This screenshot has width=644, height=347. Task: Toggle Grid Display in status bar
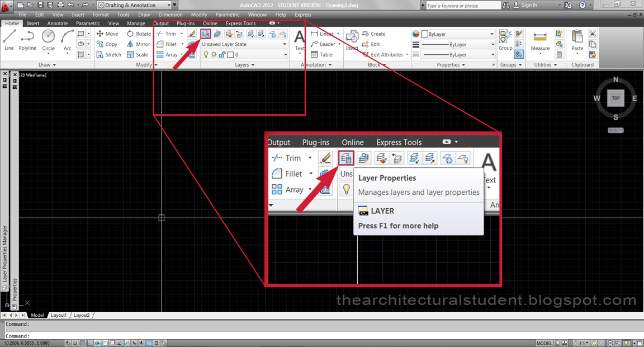(83, 343)
